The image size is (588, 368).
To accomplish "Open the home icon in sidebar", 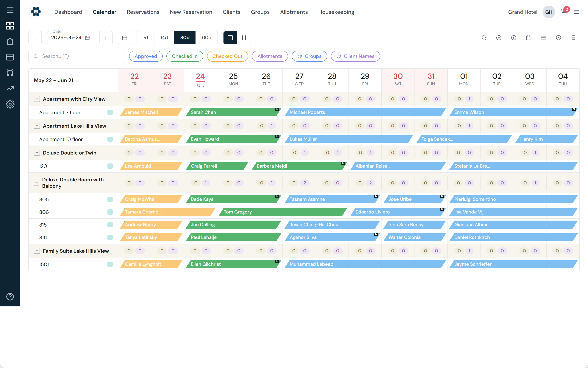I will [10, 41].
